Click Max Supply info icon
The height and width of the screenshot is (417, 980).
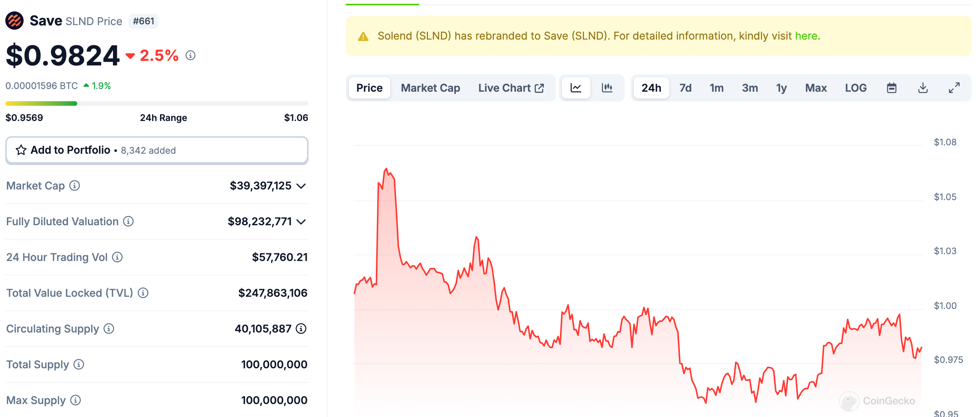tap(76, 400)
